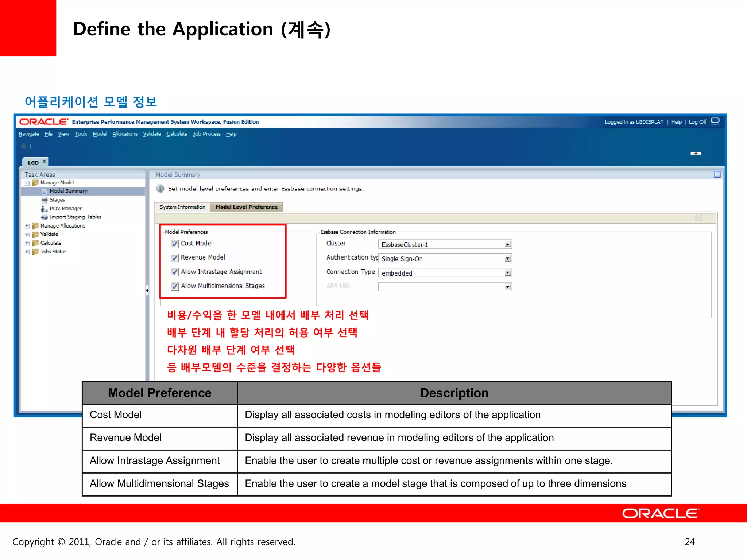Click the Jobs Status folder icon
Viewport: 747px width, 560px height.
coord(35,252)
